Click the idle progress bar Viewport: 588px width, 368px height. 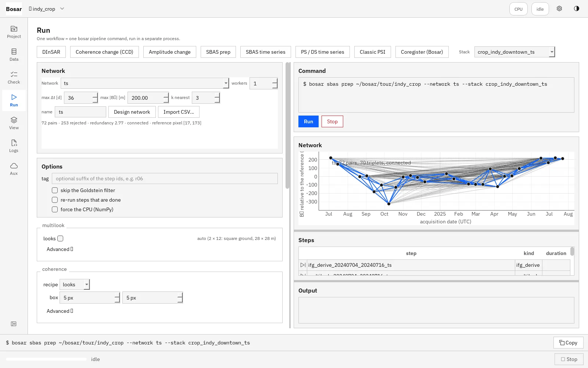tap(46, 359)
